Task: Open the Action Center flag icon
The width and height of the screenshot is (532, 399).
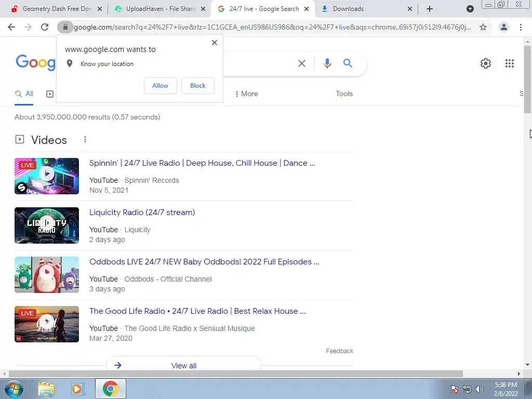Action: [454, 389]
